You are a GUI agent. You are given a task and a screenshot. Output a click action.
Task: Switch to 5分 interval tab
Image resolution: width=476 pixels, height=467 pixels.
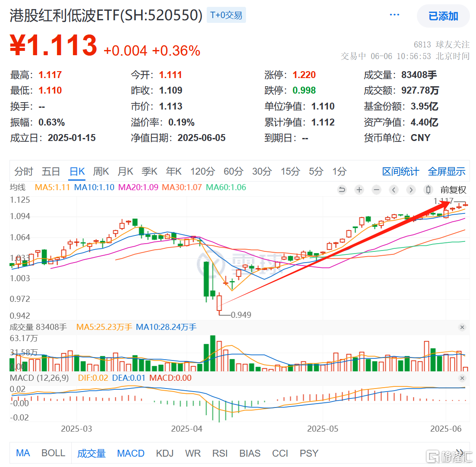(316, 171)
